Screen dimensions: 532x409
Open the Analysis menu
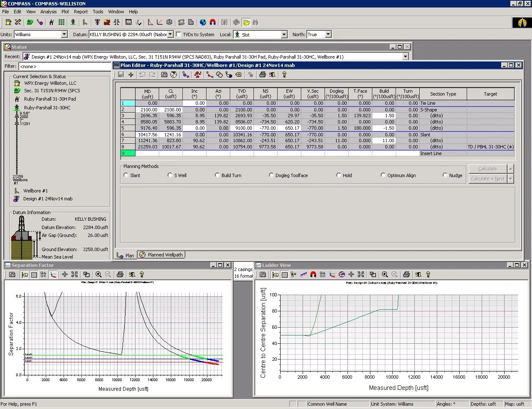[x=49, y=12]
